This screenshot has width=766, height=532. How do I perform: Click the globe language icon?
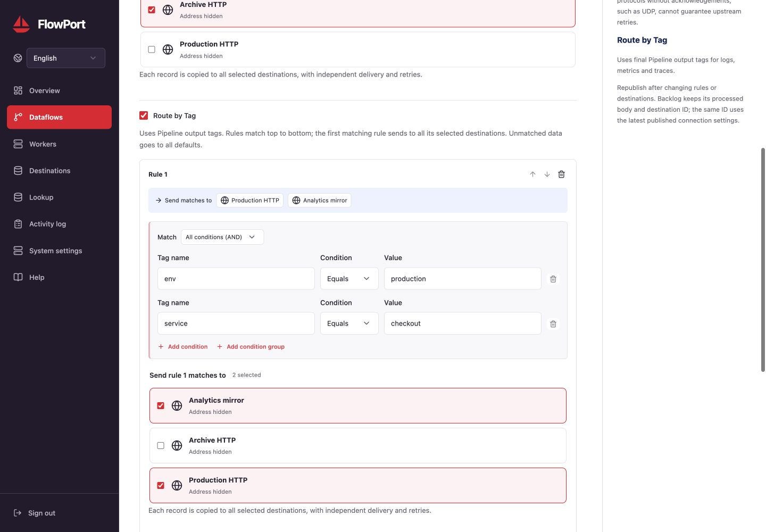click(x=18, y=58)
